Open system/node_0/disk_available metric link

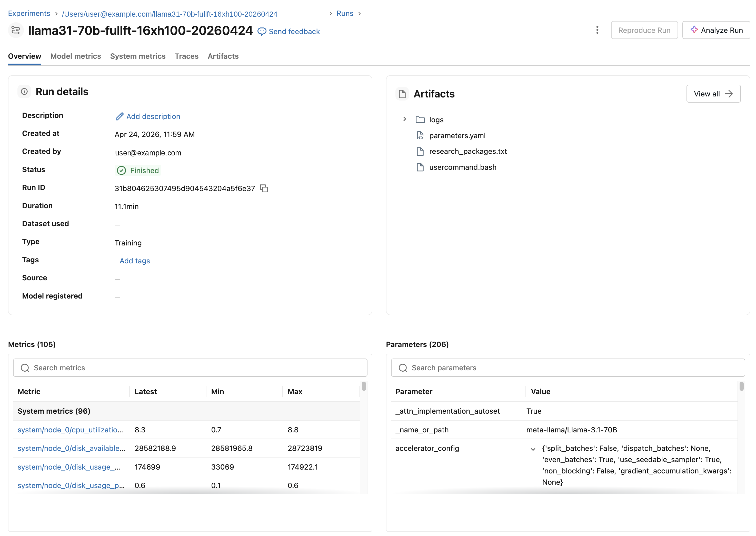click(71, 448)
